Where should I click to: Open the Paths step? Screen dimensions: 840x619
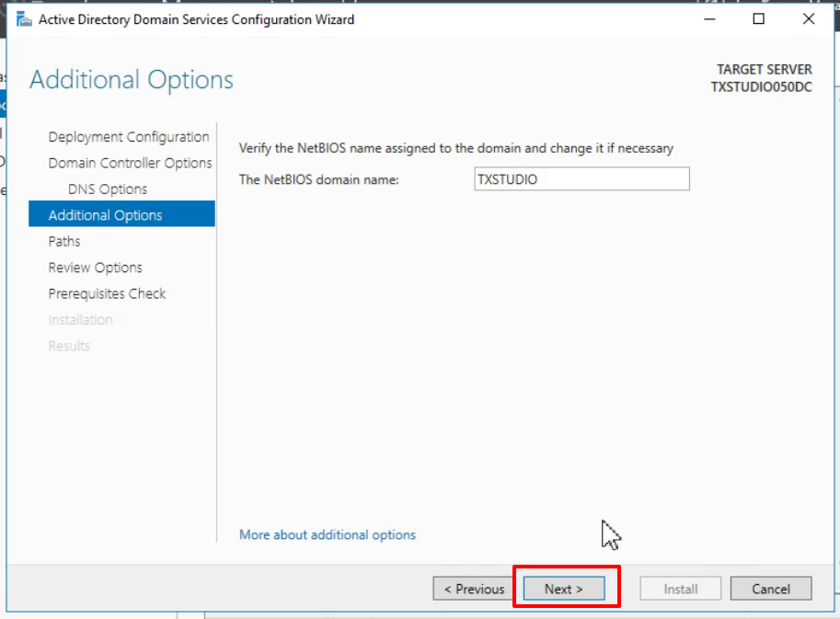coord(64,242)
